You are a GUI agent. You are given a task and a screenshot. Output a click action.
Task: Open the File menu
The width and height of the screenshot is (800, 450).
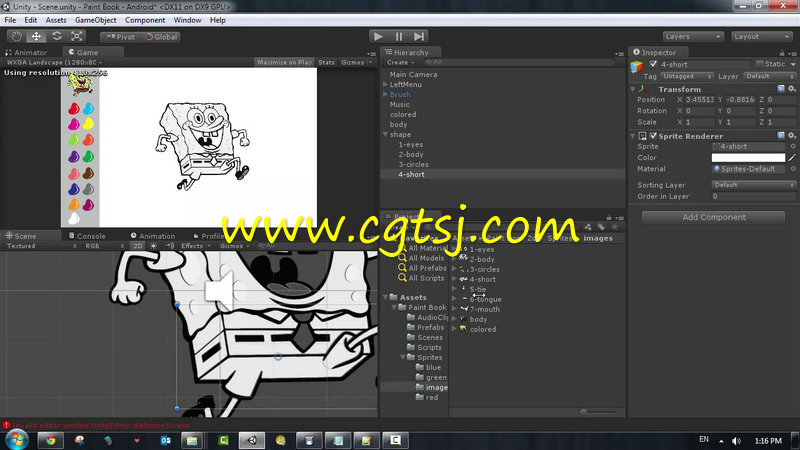coord(10,20)
